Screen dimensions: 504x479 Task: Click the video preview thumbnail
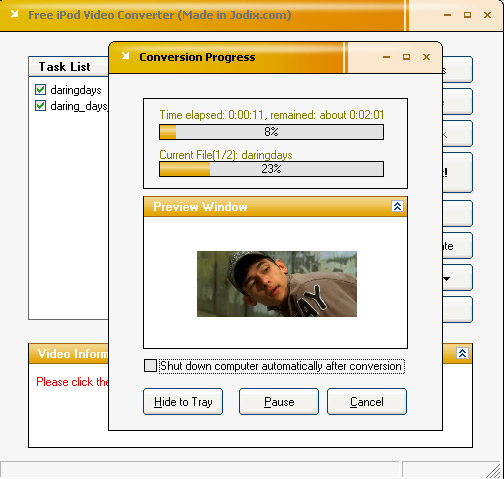click(x=277, y=284)
